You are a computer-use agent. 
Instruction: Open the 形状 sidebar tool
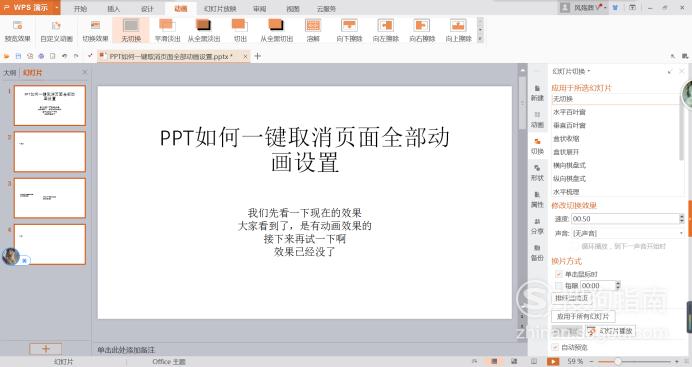[x=537, y=173]
